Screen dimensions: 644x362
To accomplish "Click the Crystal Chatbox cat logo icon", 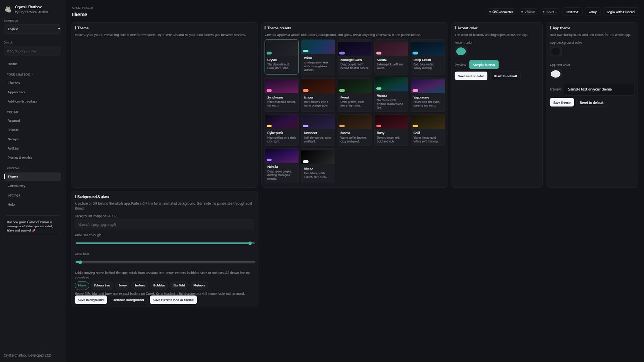I will (x=8, y=9).
